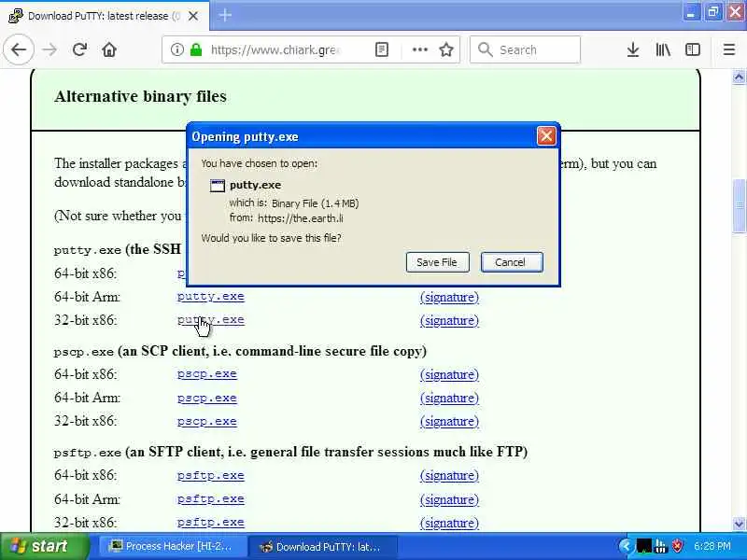Click the black graph tray icon
The width and height of the screenshot is (747, 560).
click(x=644, y=546)
